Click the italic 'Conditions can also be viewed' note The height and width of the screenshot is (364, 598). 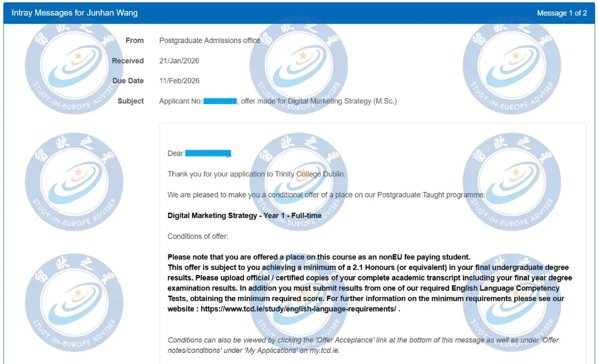[363, 340]
